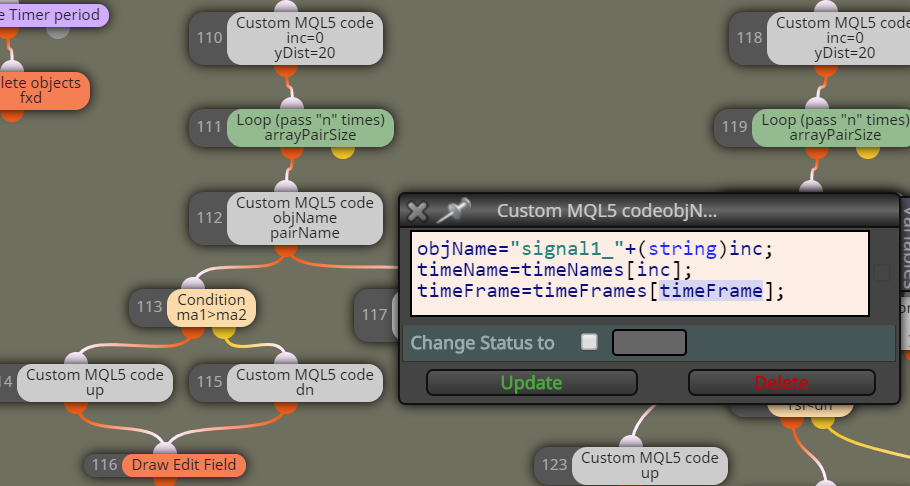
Task: Select Draw Edit Field block 116
Action: pyautogui.click(x=184, y=465)
